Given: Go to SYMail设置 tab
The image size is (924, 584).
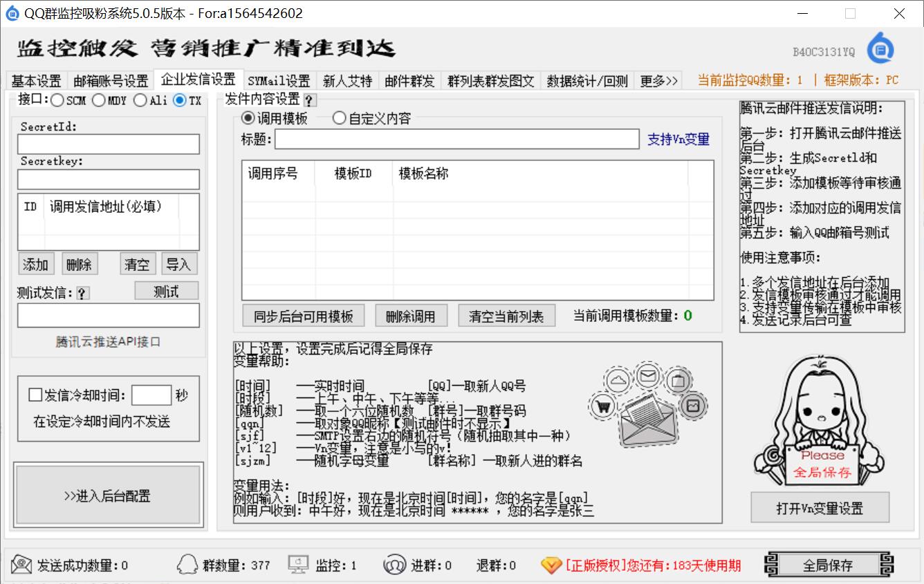Looking at the screenshot, I should pyautogui.click(x=279, y=81).
